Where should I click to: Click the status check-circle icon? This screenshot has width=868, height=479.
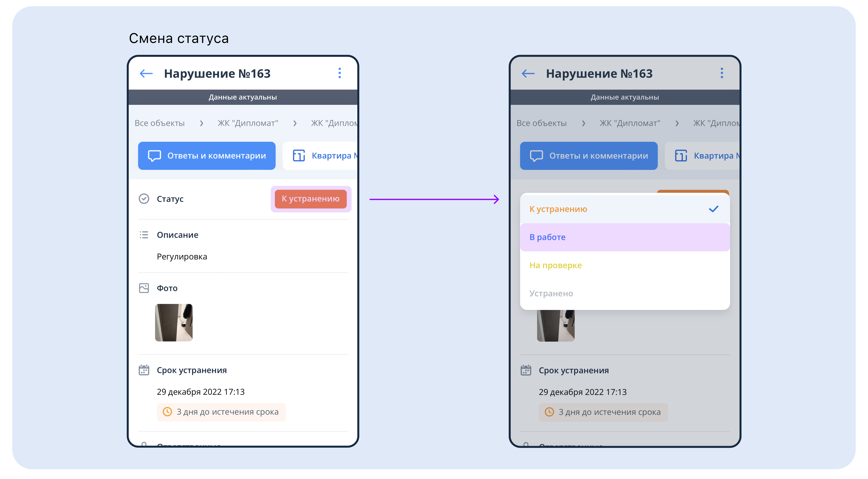click(144, 199)
